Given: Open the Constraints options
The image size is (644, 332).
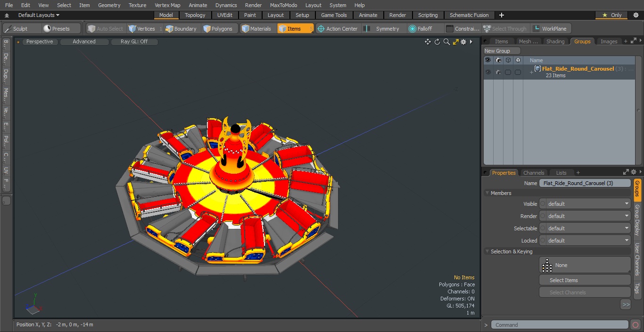Looking at the screenshot, I should [x=463, y=29].
